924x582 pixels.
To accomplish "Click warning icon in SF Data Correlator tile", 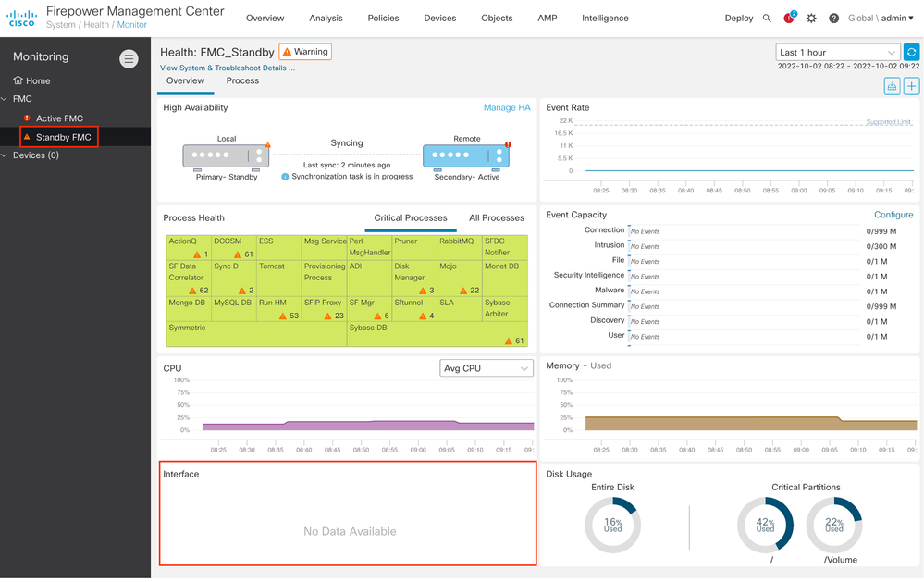I will tap(192, 291).
